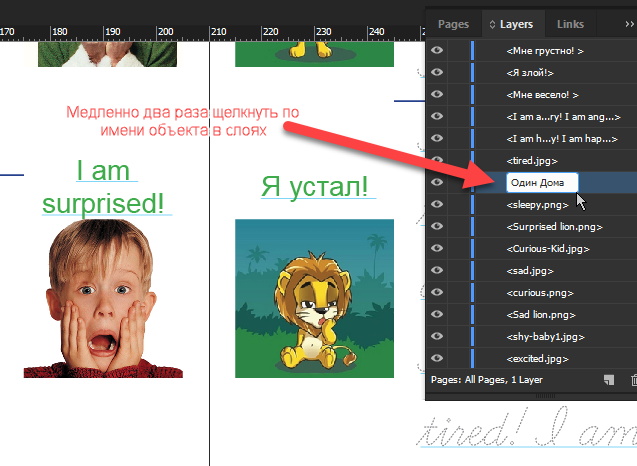Expand the collapsed panels double-arrow
637x466 pixels.
pos(629,24)
